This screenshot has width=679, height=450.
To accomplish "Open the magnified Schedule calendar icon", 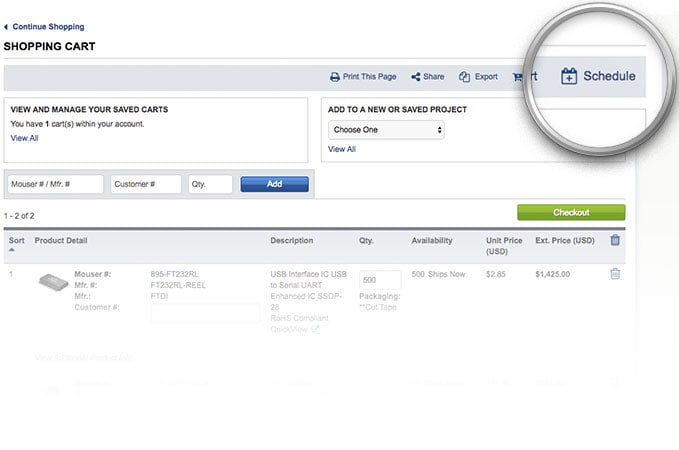I will (x=569, y=76).
